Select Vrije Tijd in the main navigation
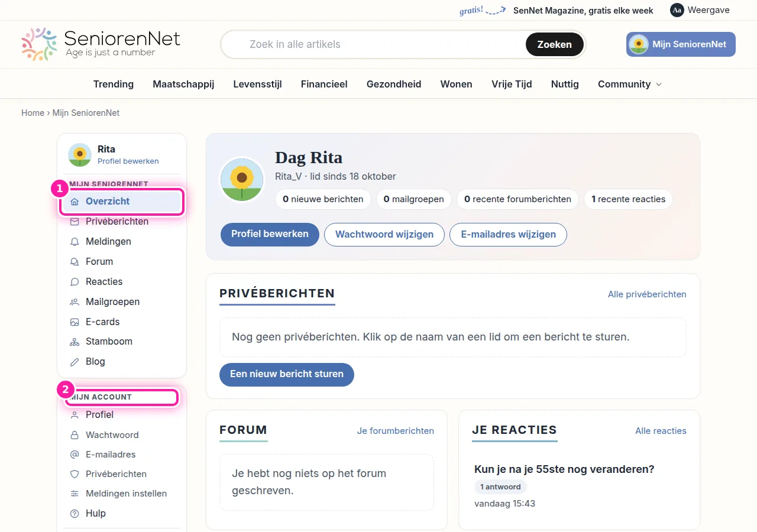The width and height of the screenshot is (757, 532). [512, 84]
